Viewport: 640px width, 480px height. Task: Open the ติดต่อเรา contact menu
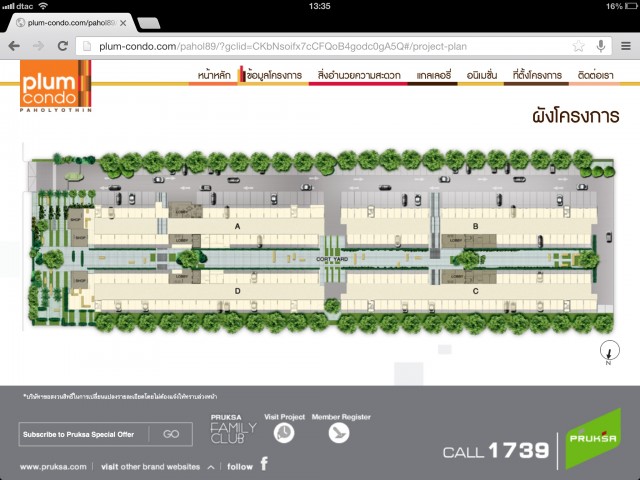coord(596,76)
